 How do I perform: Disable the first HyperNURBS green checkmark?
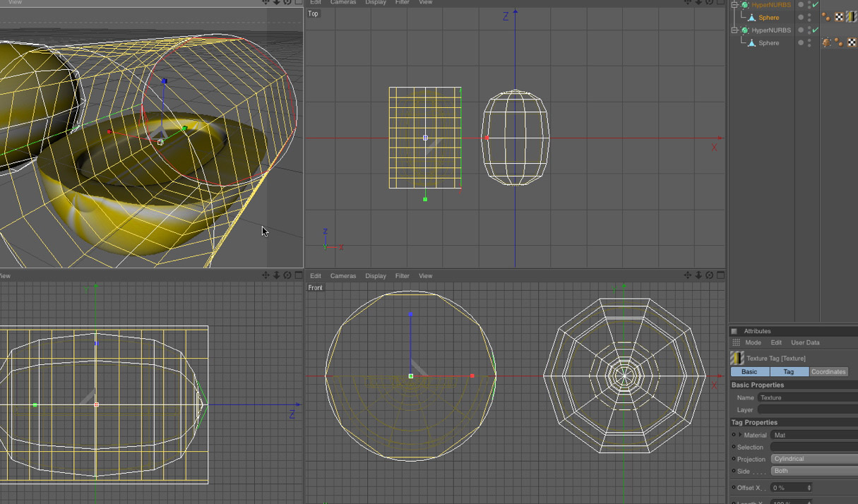point(816,5)
